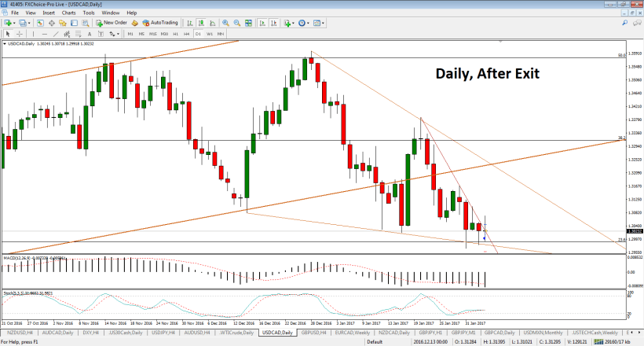The height and width of the screenshot is (346, 644).
Task: Open the Data Window crosshair icon
Action: (x=51, y=23)
